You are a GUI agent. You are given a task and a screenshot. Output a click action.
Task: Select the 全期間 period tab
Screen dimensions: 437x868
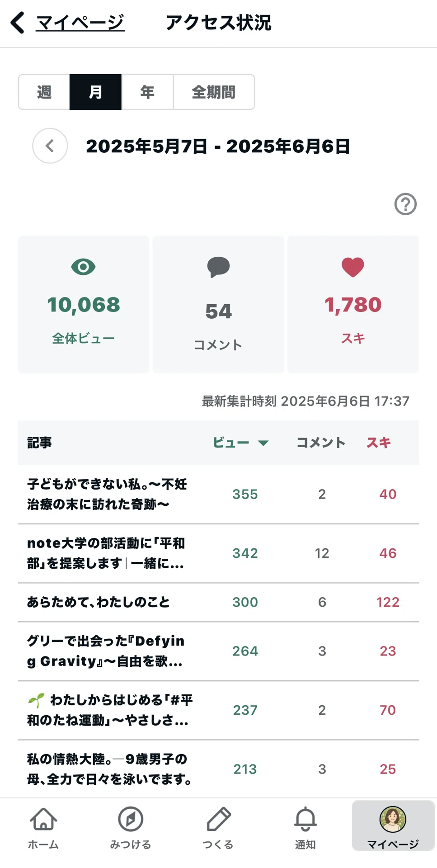pyautogui.click(x=214, y=92)
